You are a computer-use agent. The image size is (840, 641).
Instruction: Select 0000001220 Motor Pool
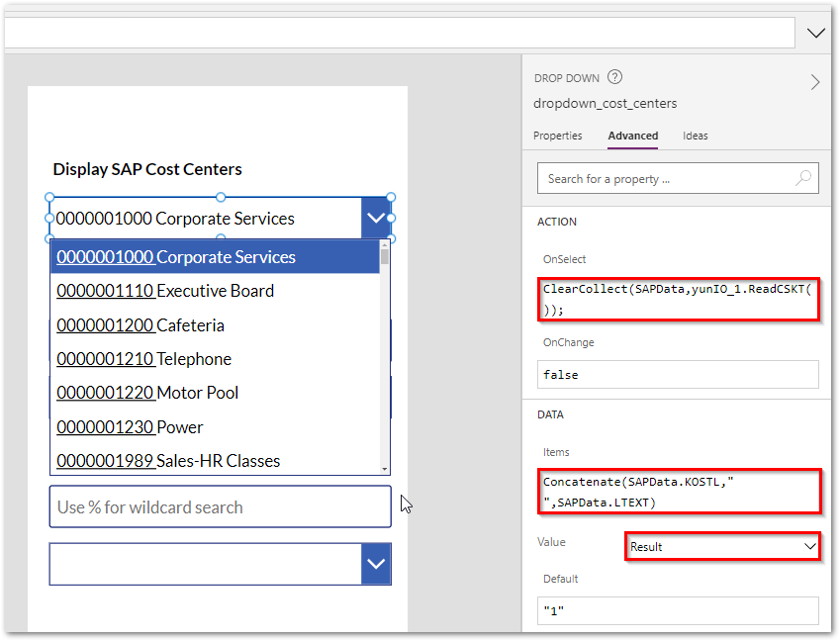(215, 393)
